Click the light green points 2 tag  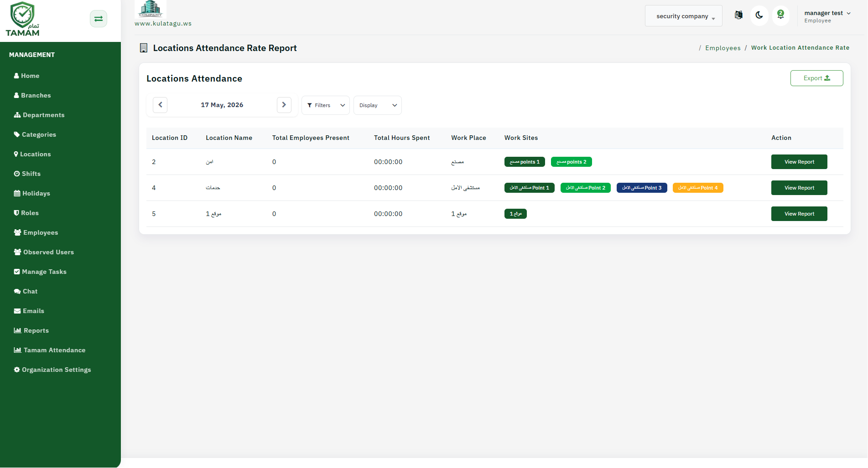click(572, 162)
